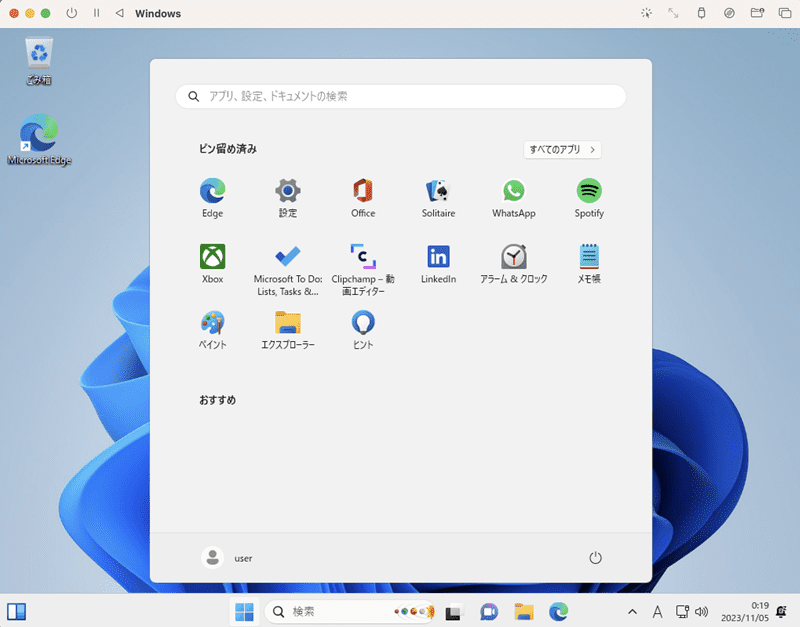Open network status tray icon
This screenshot has width=800, height=627.
[x=682, y=611]
